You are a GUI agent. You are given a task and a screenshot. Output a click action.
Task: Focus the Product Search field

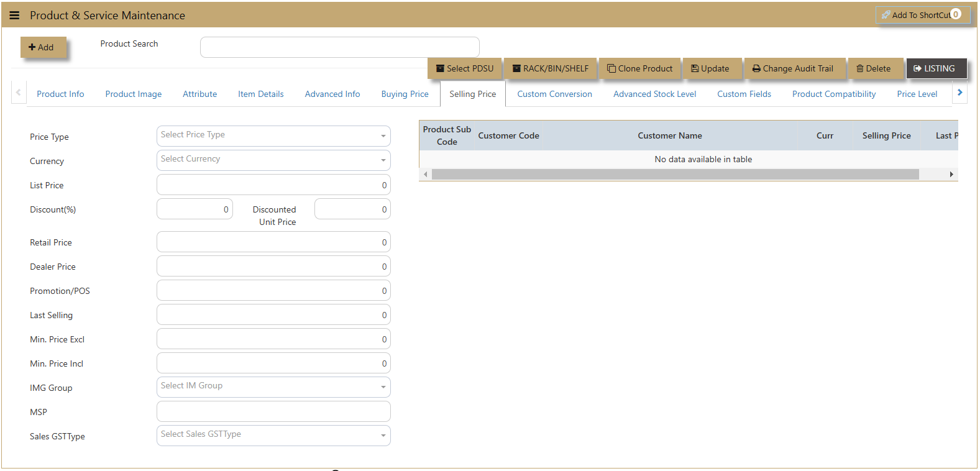click(339, 47)
